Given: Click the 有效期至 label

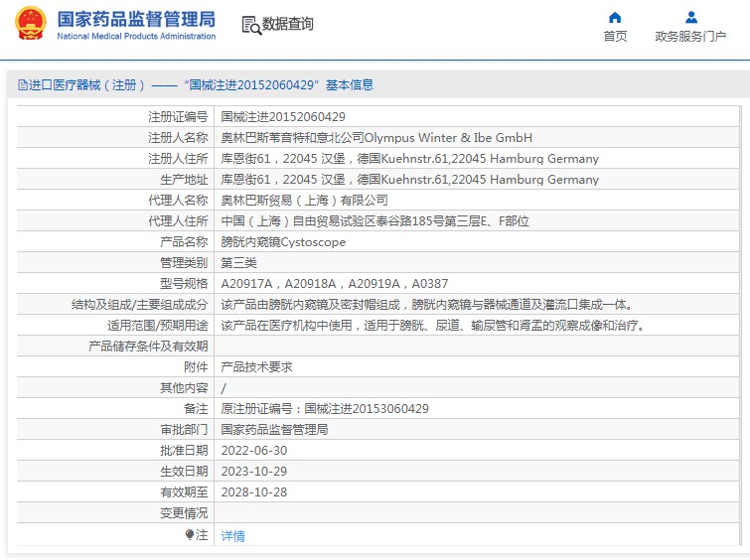Looking at the screenshot, I should click(x=184, y=492).
